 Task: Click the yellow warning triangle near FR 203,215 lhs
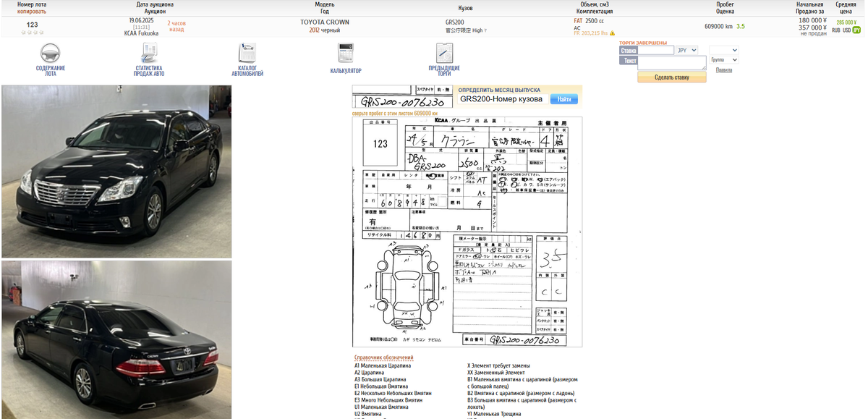(x=613, y=33)
